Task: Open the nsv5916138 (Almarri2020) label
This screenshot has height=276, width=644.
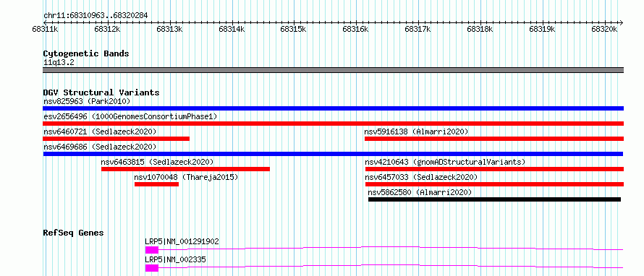Action: (x=416, y=131)
